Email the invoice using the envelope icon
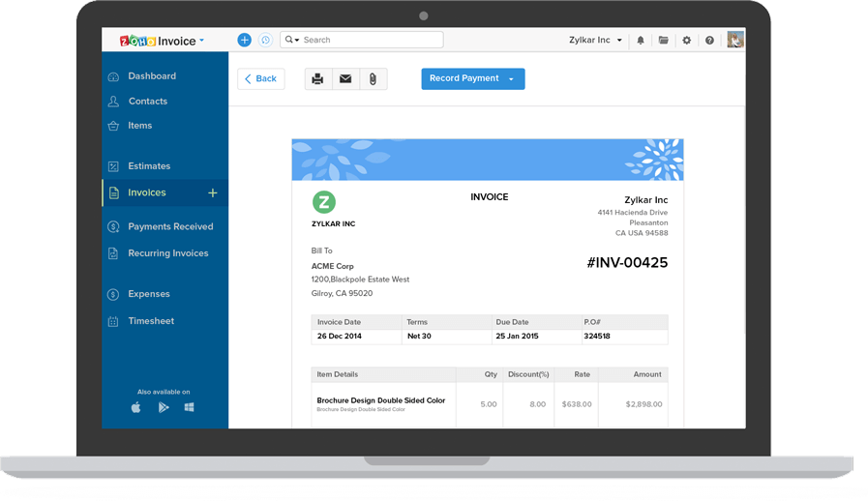The height and width of the screenshot is (501, 868). coord(345,78)
